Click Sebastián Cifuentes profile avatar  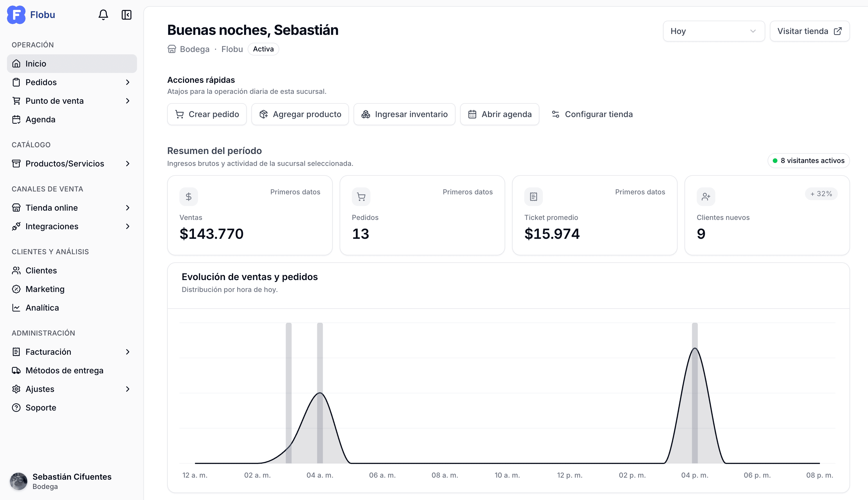click(19, 481)
